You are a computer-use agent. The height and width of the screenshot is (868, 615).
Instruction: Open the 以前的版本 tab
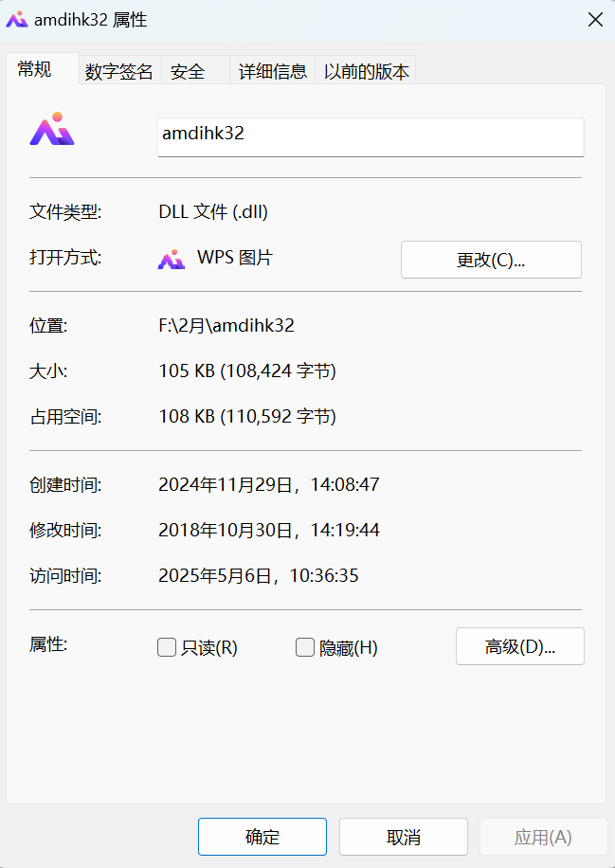[366, 71]
